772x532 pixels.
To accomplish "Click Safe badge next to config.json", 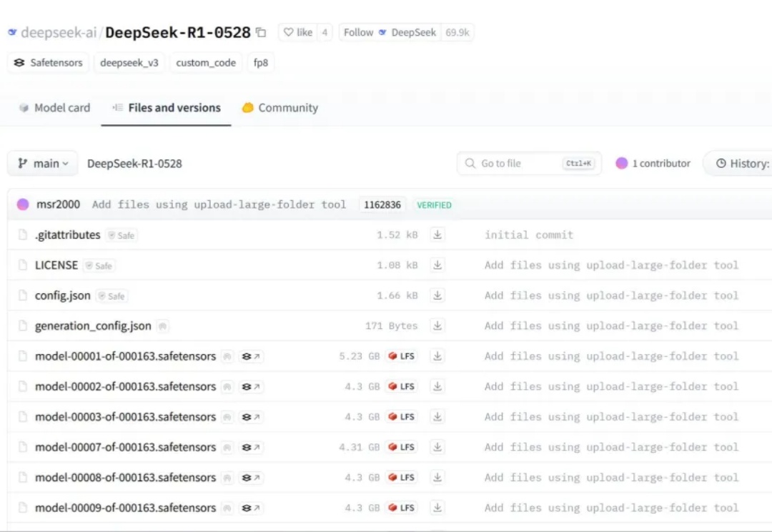I will point(112,296).
